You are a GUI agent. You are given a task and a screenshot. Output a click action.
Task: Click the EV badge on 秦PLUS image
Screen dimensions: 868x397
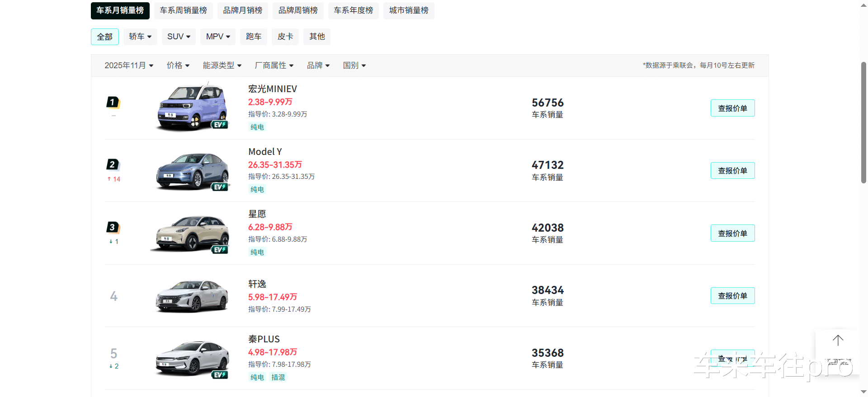(x=220, y=375)
